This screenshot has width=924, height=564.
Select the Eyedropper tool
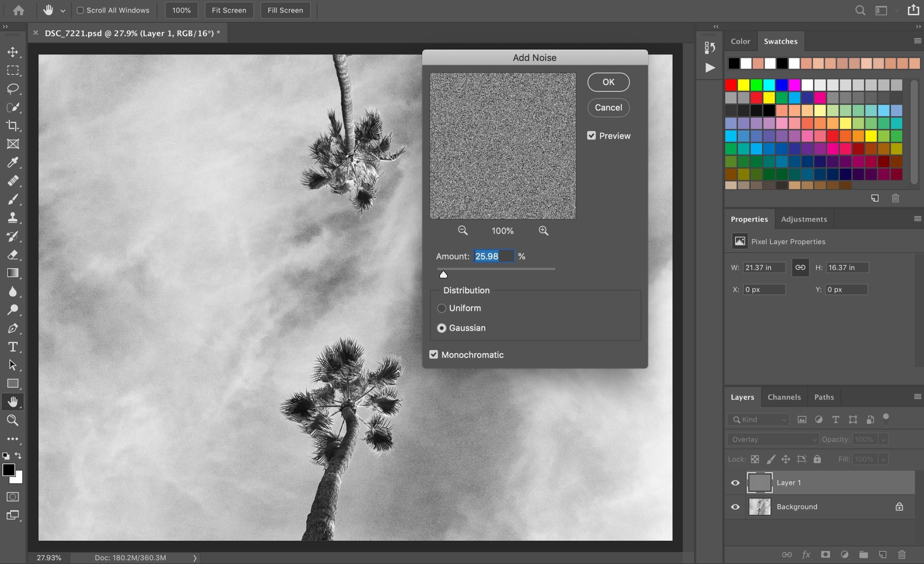click(x=13, y=162)
